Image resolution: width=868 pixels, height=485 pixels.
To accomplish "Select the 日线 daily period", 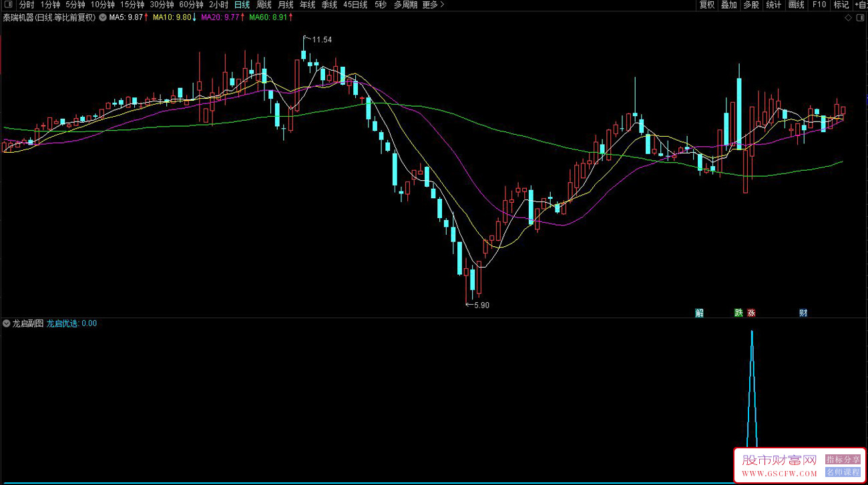I will click(242, 5).
